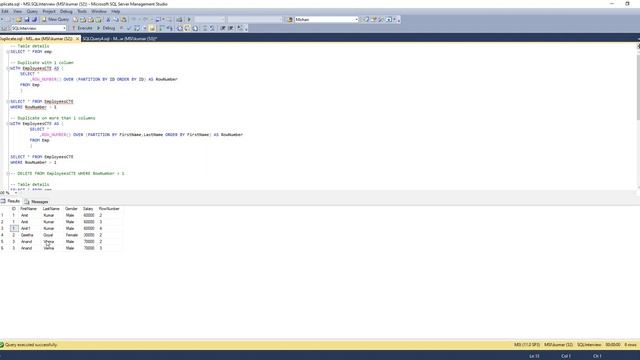This screenshot has width=640, height=360.
Task: Click the Cancel Executing Query icon
Action: click(122, 28)
